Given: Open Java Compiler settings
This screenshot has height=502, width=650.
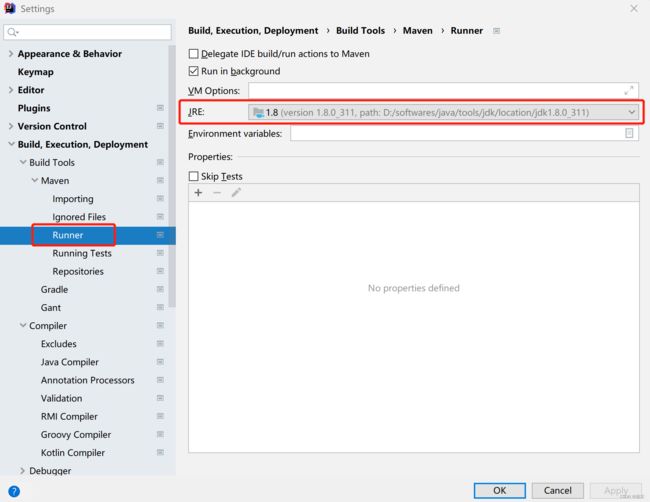Looking at the screenshot, I should (70, 362).
